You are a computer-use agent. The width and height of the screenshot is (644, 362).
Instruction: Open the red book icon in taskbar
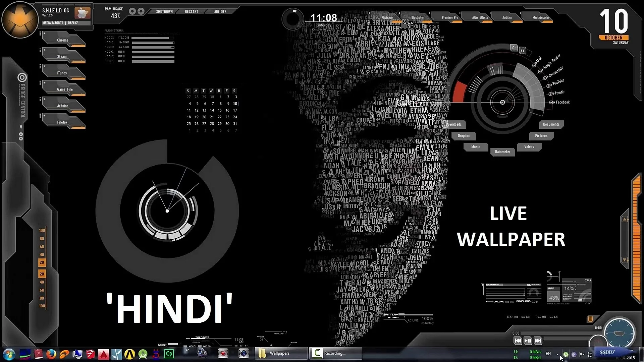(38, 354)
